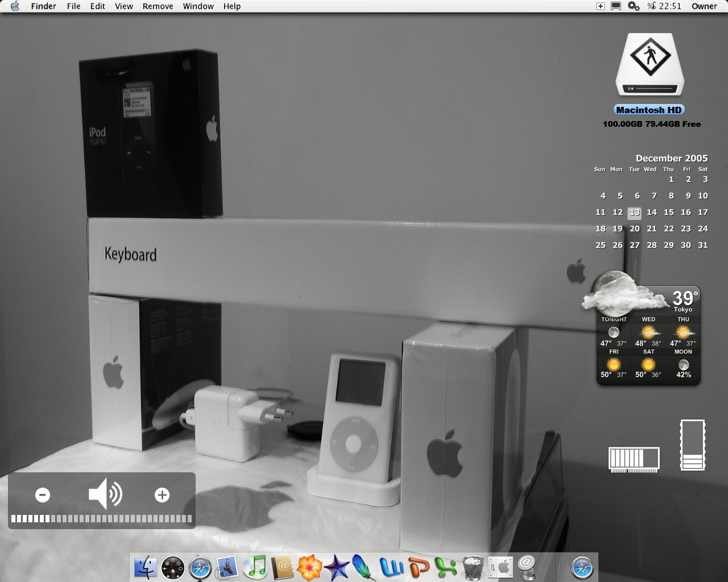Screen dimensions: 728x582
Task: Open Microsoft Word in the Dock
Action: point(391,567)
